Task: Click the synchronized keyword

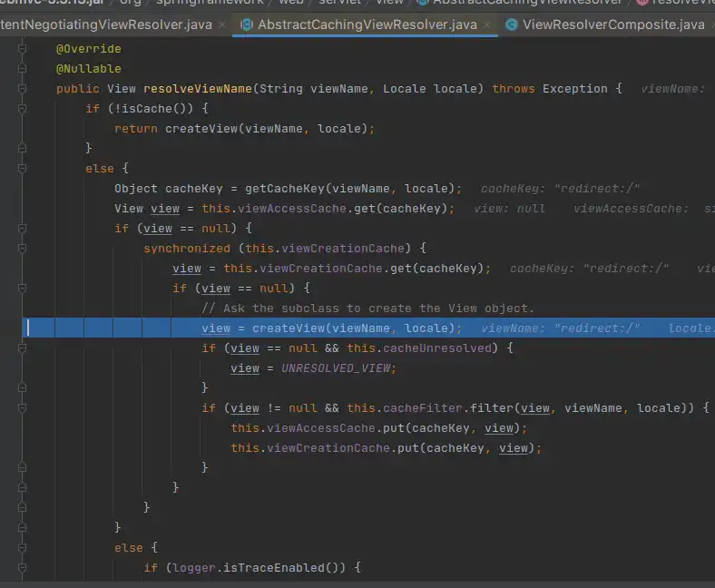Action: [187, 248]
